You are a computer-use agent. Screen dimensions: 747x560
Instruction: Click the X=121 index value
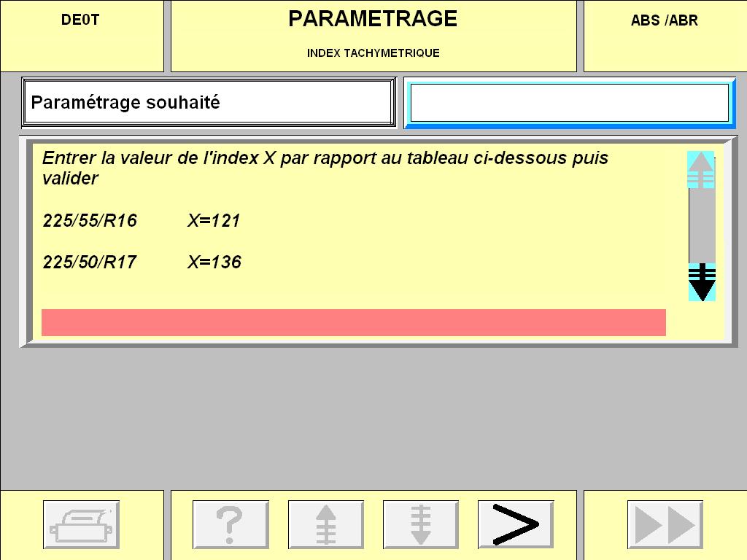214,221
